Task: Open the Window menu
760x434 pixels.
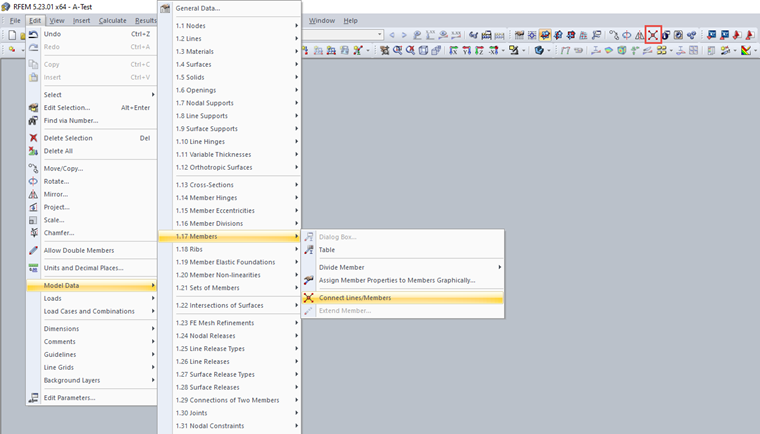Action: pyautogui.click(x=322, y=20)
